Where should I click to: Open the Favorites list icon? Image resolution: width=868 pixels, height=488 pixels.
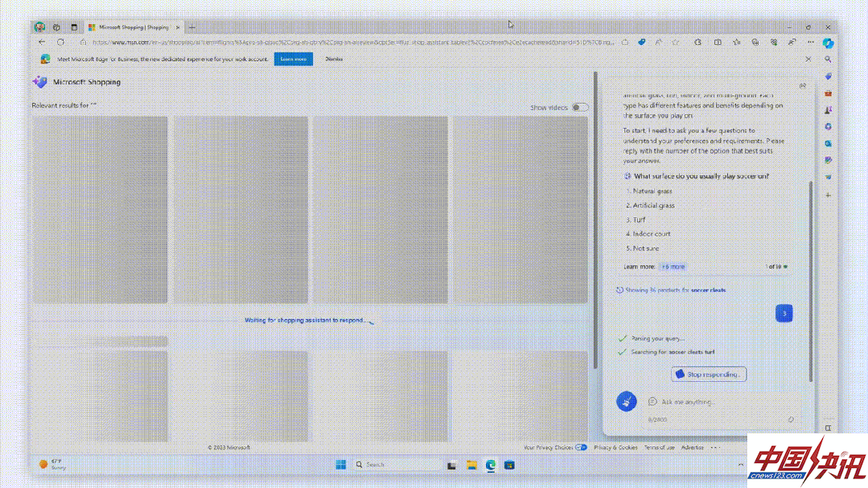tap(736, 42)
